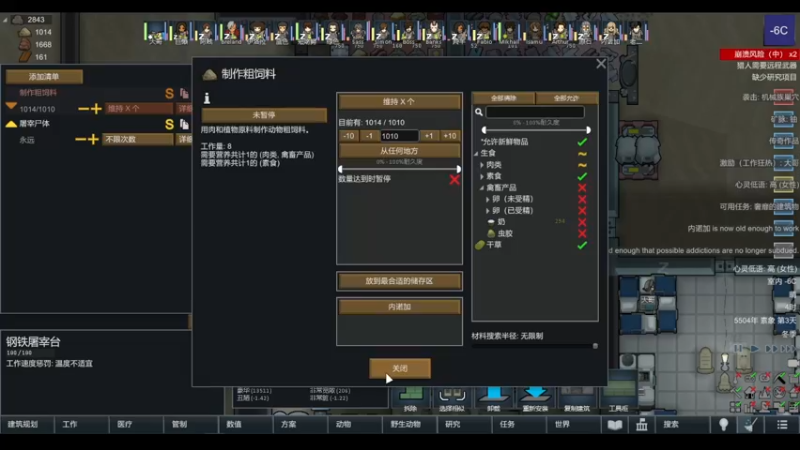Open the 内诺加 worker restriction dropdown
The image size is (800, 450).
point(399,307)
